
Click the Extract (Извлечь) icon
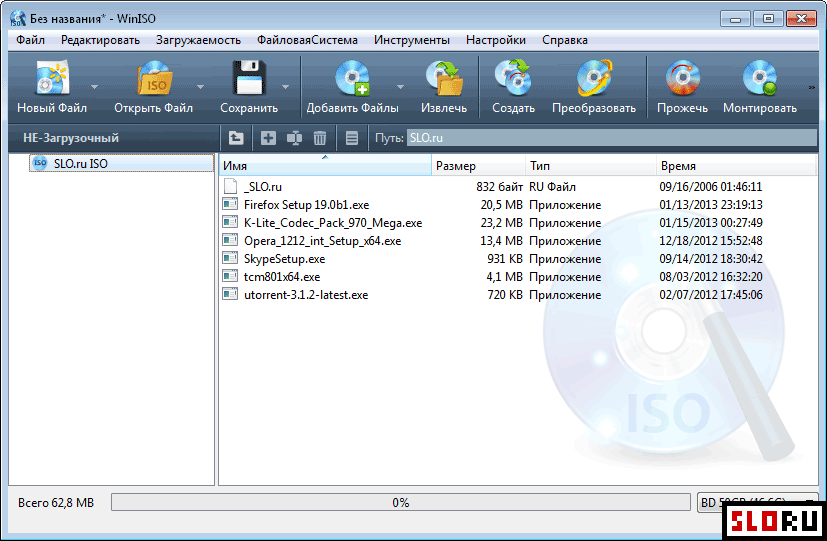tap(444, 79)
